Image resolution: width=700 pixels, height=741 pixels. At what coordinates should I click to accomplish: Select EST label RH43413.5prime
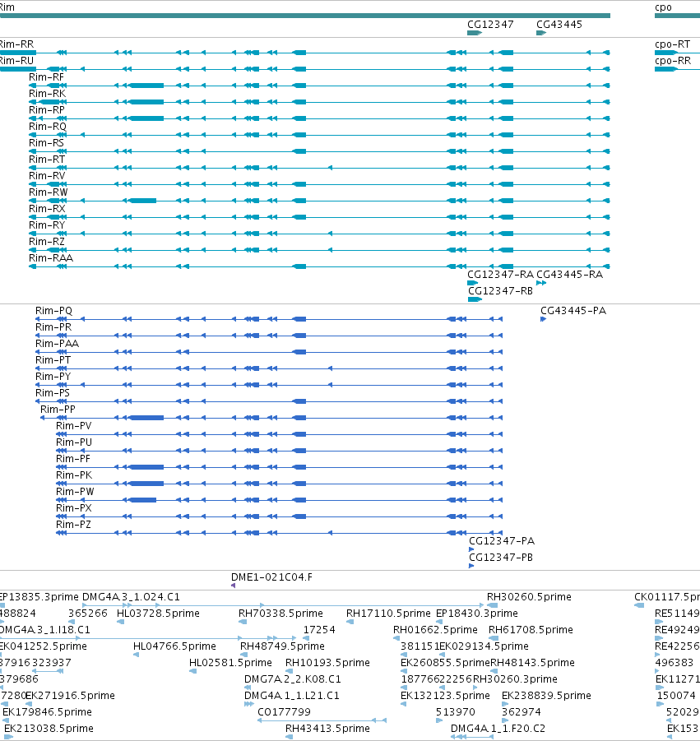[327, 729]
